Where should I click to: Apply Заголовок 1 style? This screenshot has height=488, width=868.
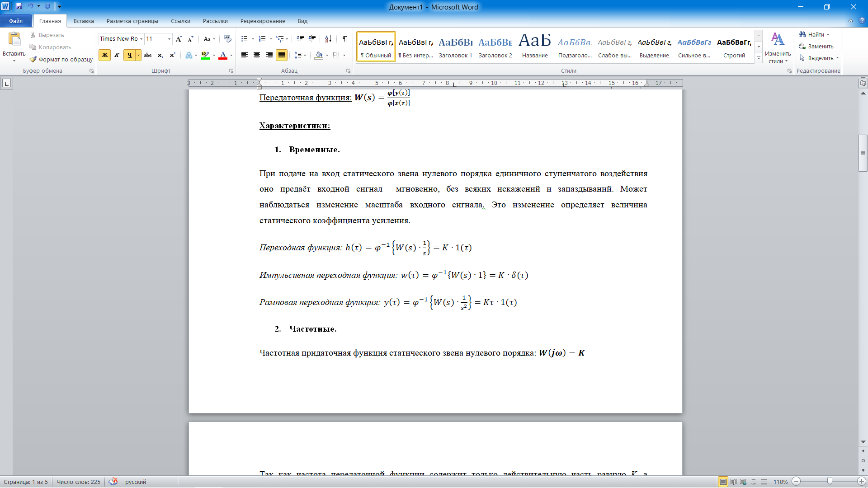(x=455, y=47)
